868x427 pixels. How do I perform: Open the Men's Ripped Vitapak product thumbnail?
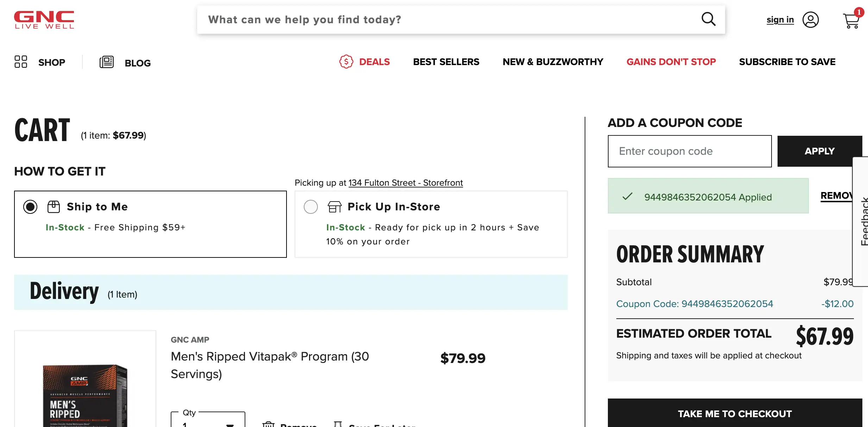pyautogui.click(x=85, y=379)
